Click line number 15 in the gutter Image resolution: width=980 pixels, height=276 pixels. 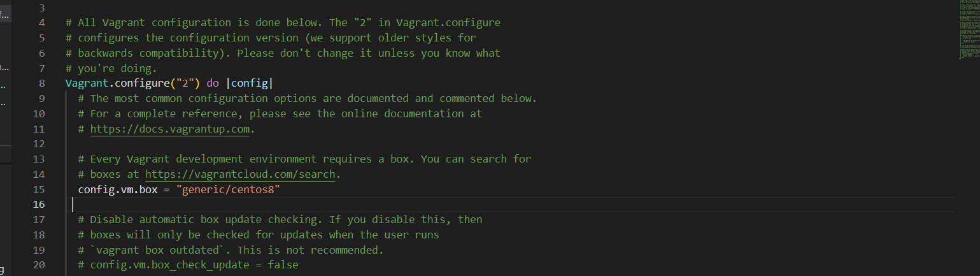pos(38,189)
